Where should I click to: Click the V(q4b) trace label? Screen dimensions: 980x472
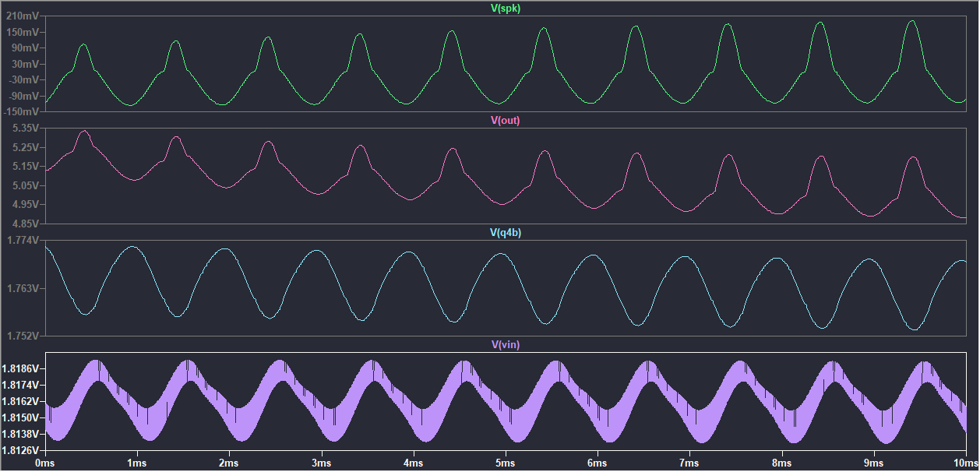pos(505,232)
